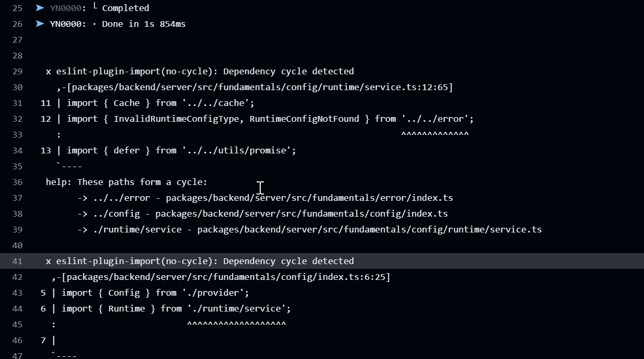
Task: Click the import Config from './provider' line
Action: pos(155,293)
